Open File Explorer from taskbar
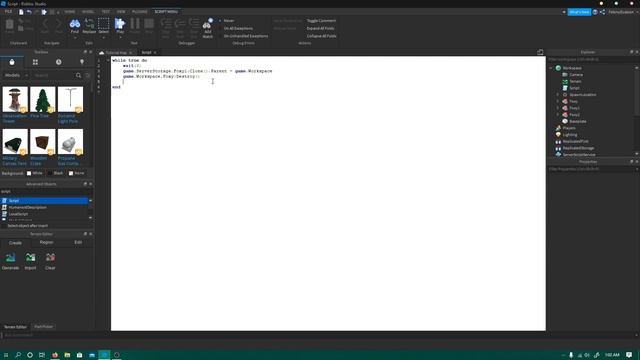Image resolution: width=640 pixels, height=360 pixels. (67, 355)
